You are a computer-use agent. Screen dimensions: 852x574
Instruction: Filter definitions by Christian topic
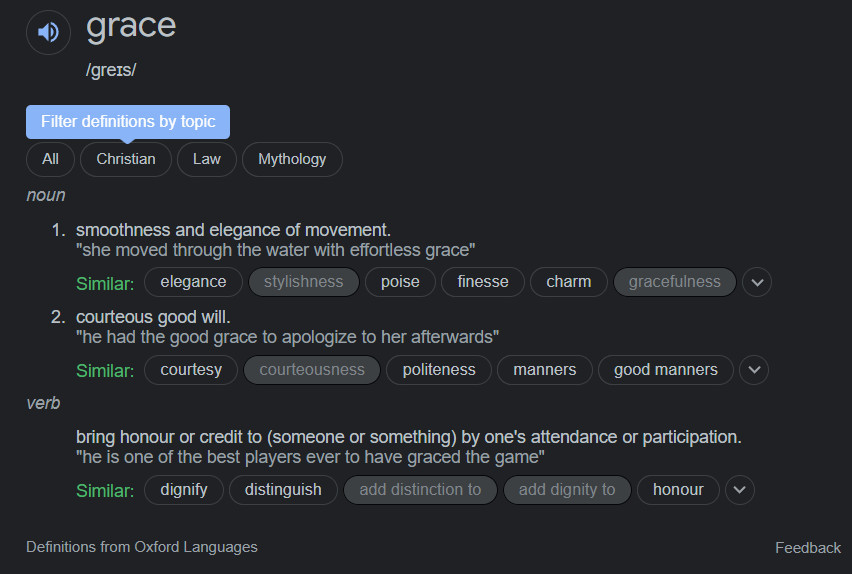(x=126, y=159)
